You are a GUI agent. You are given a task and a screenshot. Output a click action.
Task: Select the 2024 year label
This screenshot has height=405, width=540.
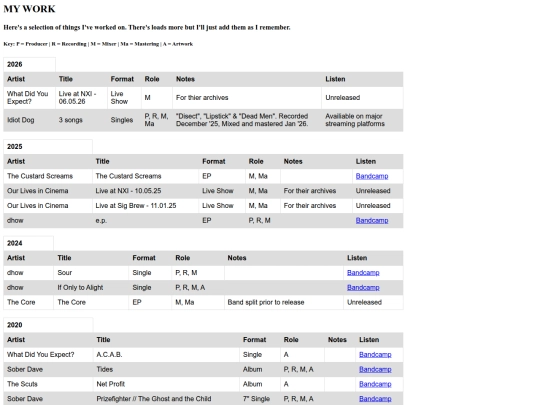point(14,243)
